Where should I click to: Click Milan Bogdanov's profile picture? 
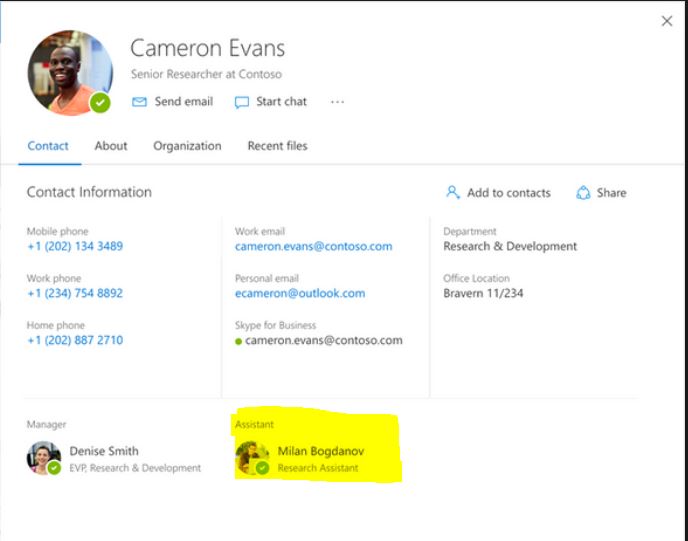[252, 458]
